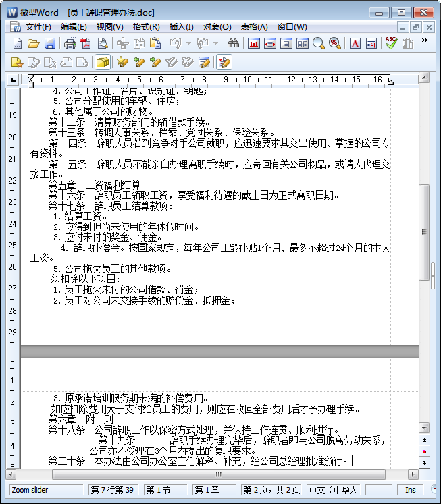Open tab stop type selector L
The width and height of the screenshot is (441, 504).
pyautogui.click(x=13, y=80)
